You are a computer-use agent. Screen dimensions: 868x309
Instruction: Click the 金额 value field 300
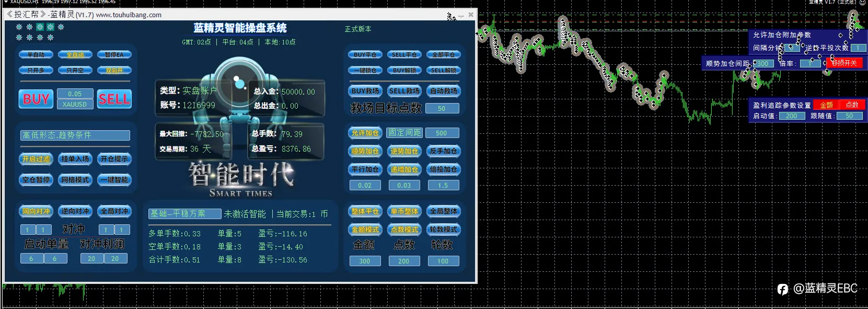coord(365,261)
